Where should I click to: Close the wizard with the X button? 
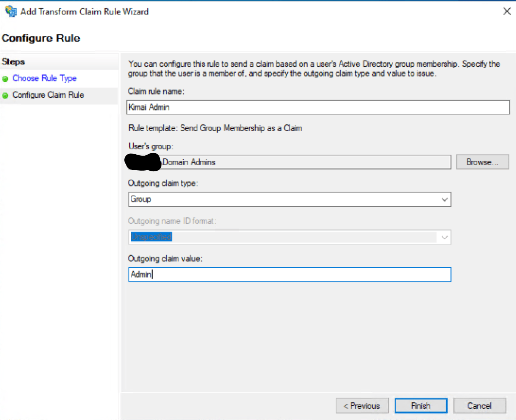(x=507, y=11)
